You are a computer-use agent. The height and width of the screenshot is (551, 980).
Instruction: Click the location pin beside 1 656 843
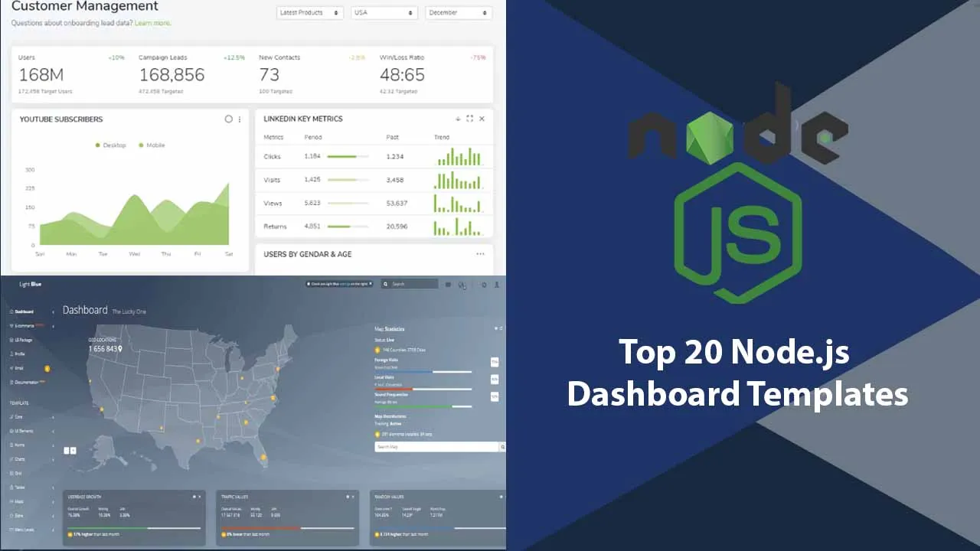click(x=120, y=349)
